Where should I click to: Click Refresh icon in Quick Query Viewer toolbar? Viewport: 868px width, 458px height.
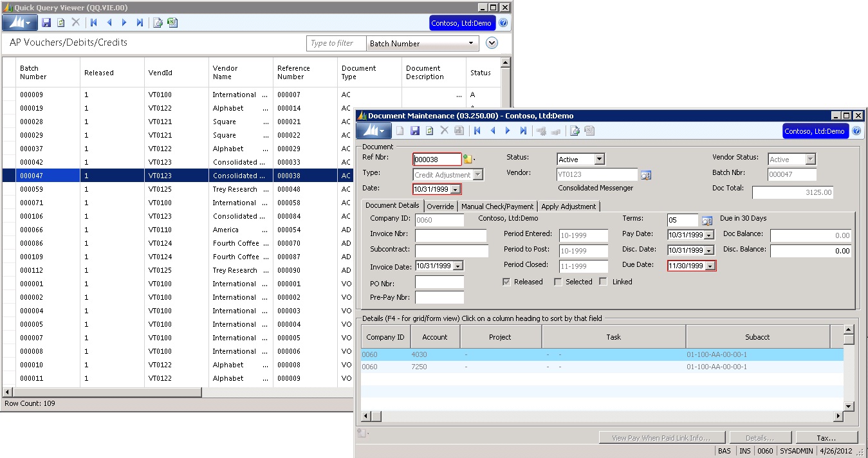61,23
